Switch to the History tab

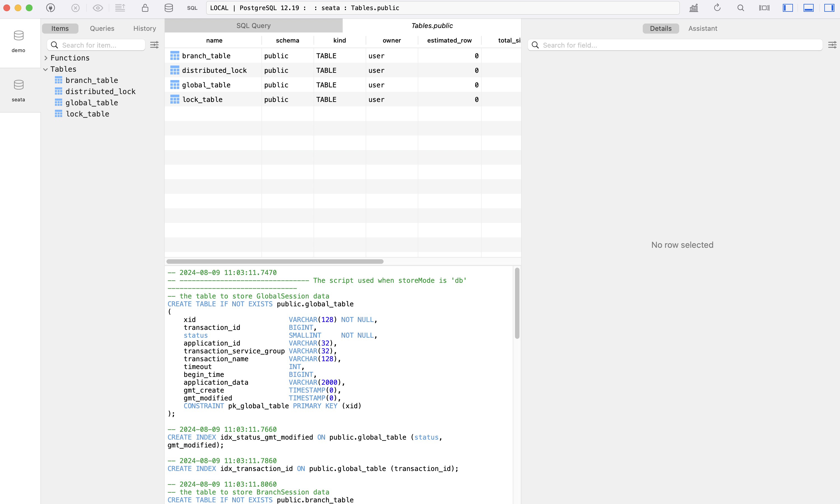[x=144, y=29]
